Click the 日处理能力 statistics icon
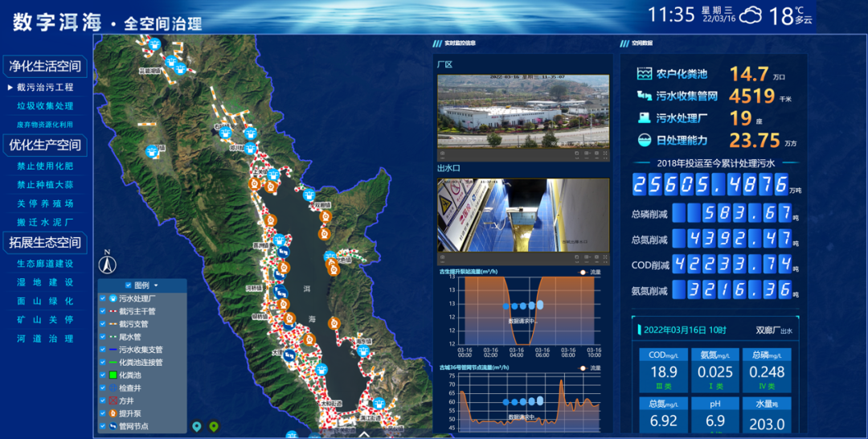This screenshot has width=868, height=439. coord(644,140)
